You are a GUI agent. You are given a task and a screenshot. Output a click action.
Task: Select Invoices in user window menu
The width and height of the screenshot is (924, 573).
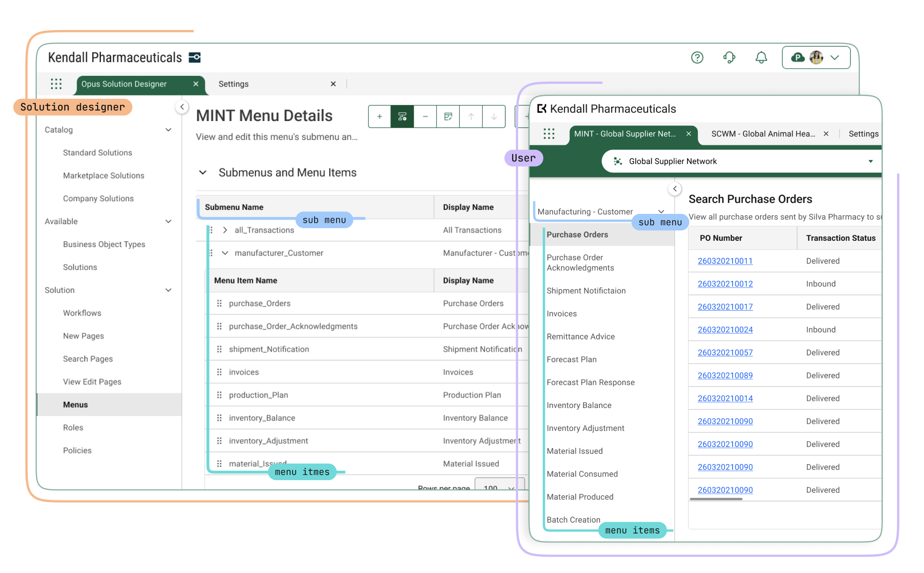[561, 314]
